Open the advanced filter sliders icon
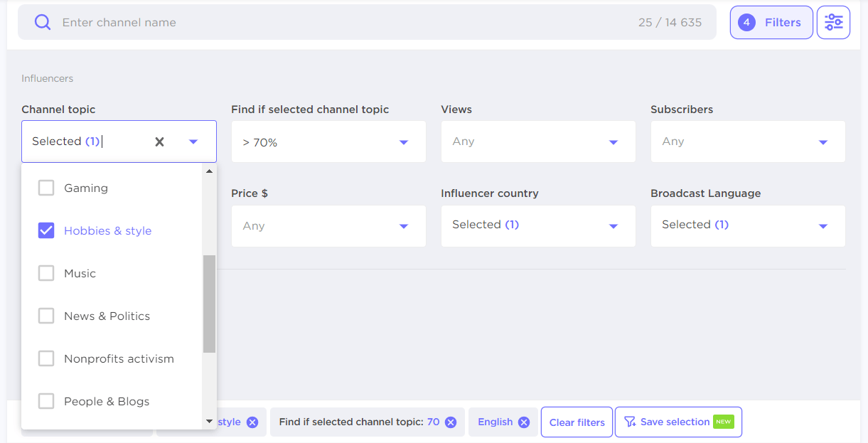868x443 pixels. click(x=833, y=22)
